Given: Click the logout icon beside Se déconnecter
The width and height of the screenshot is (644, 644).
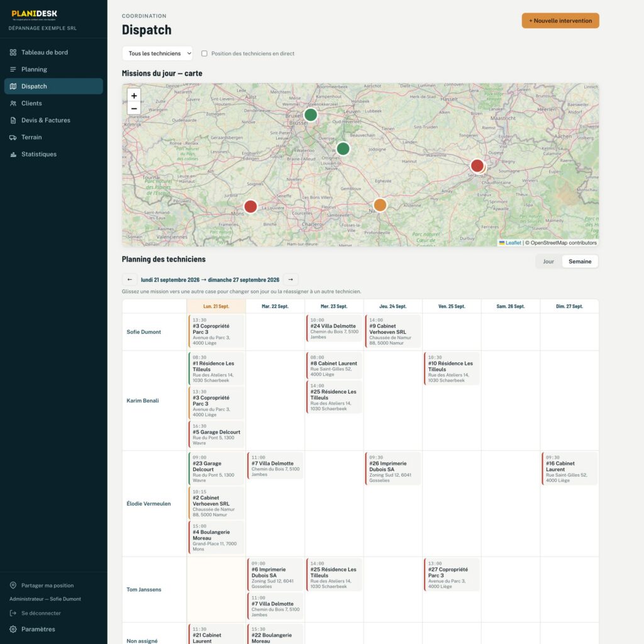Looking at the screenshot, I should pos(13,613).
